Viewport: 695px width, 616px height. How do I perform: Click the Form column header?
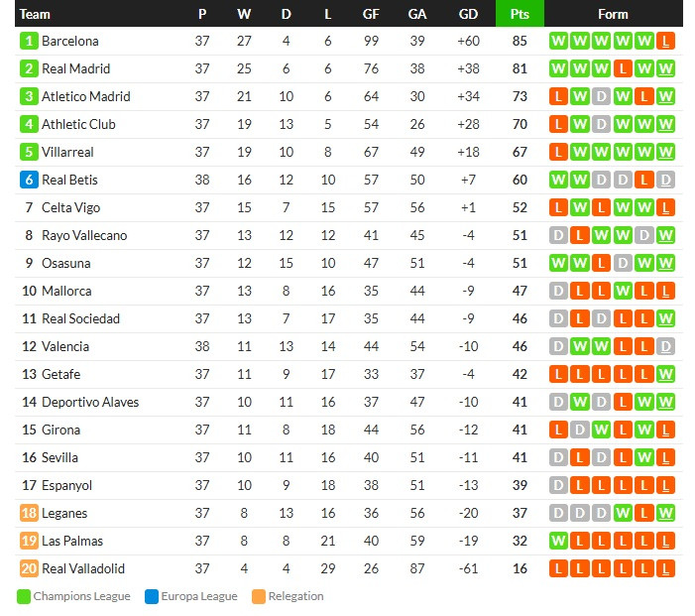coord(613,14)
